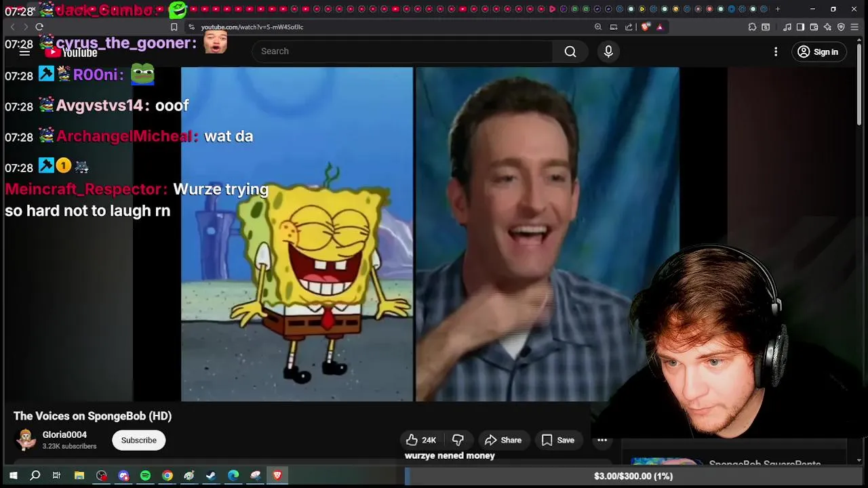868x488 pixels.
Task: Save the video to a playlist
Action: click(557, 440)
